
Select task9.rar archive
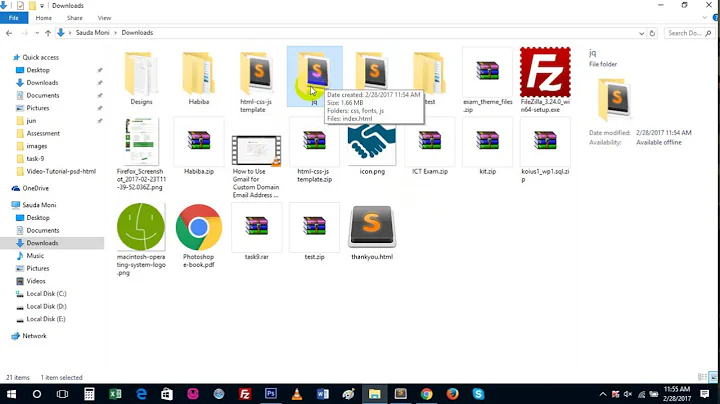point(256,232)
